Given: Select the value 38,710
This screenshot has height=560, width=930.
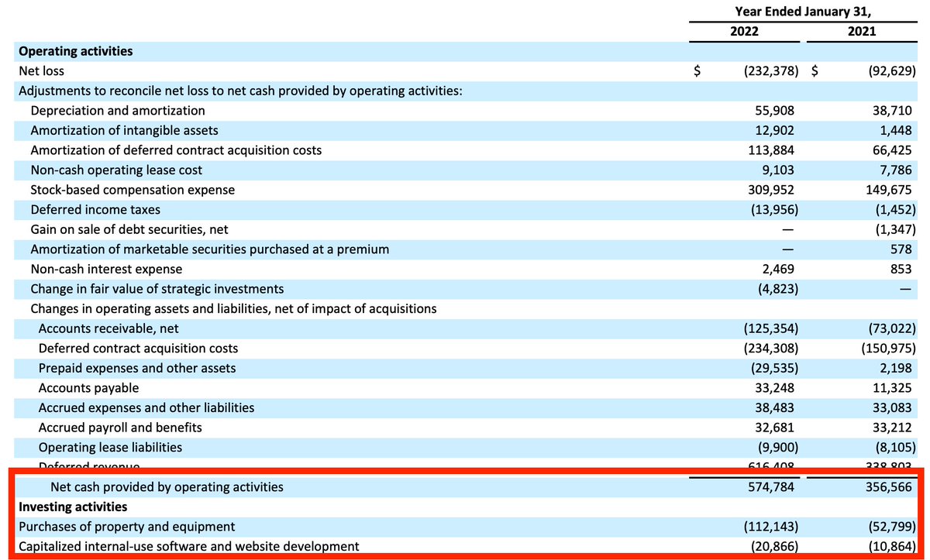Looking at the screenshot, I should [x=892, y=111].
